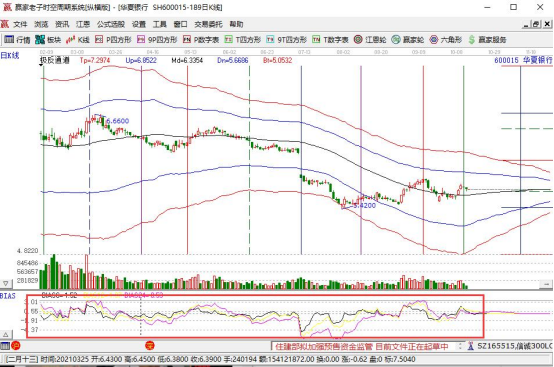Select the P四方形 tool

click(113, 40)
